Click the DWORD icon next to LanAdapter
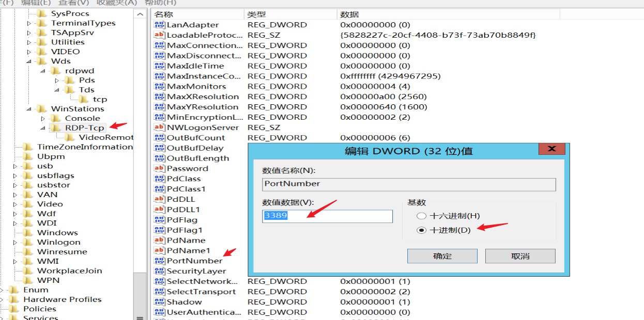 pos(159,25)
